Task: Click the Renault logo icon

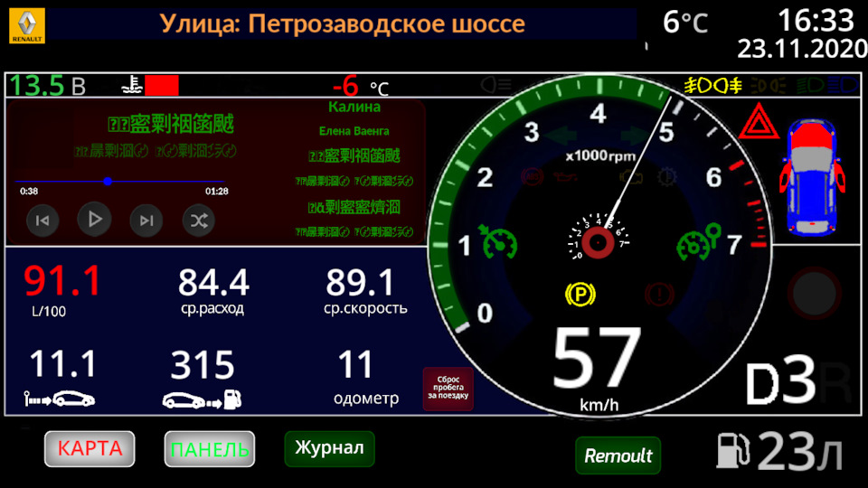Action: click(x=26, y=25)
